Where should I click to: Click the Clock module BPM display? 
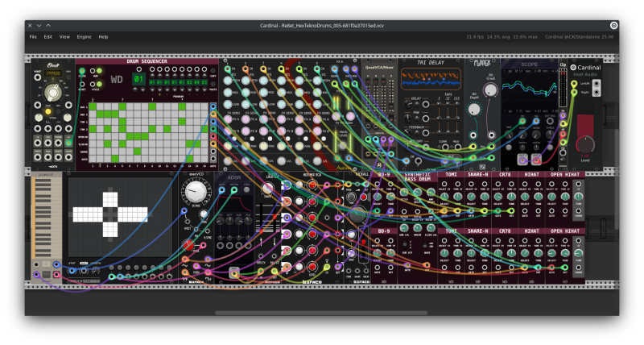pyautogui.click(x=54, y=73)
